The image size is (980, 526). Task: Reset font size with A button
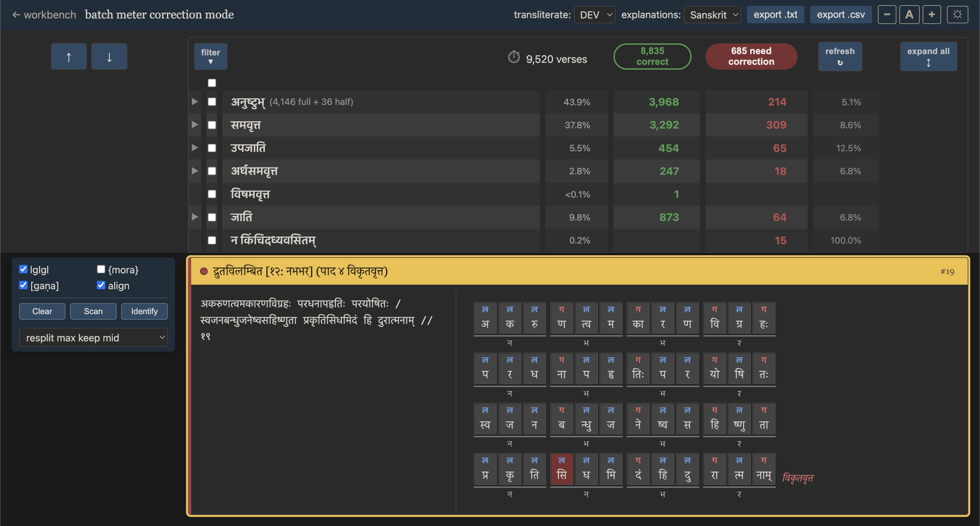[x=909, y=15]
